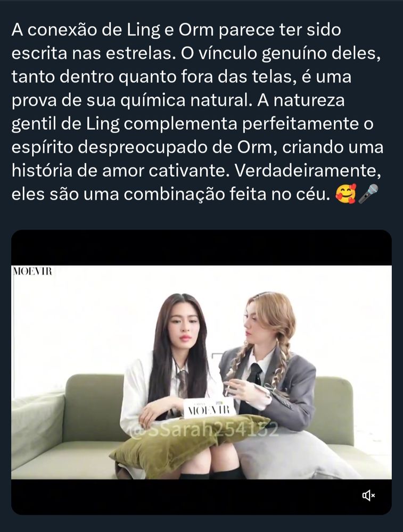
Task: Click the smiling hearts emoji in the tweet
Action: [346, 194]
